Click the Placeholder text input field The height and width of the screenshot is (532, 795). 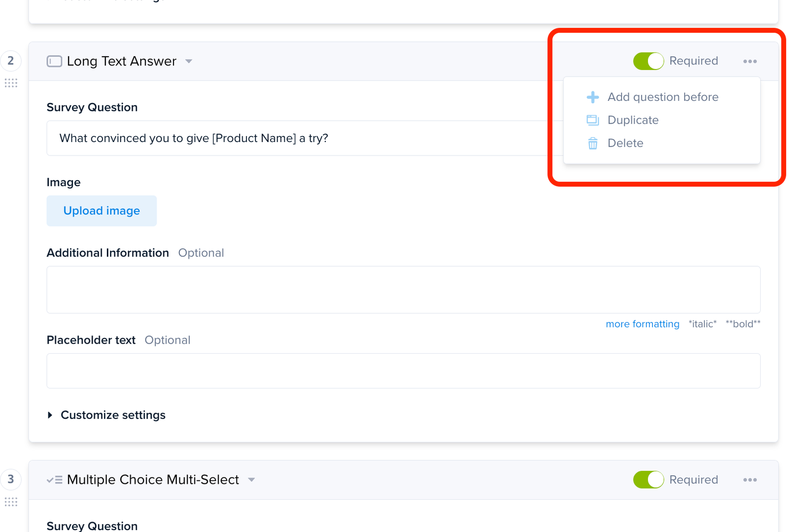403,371
